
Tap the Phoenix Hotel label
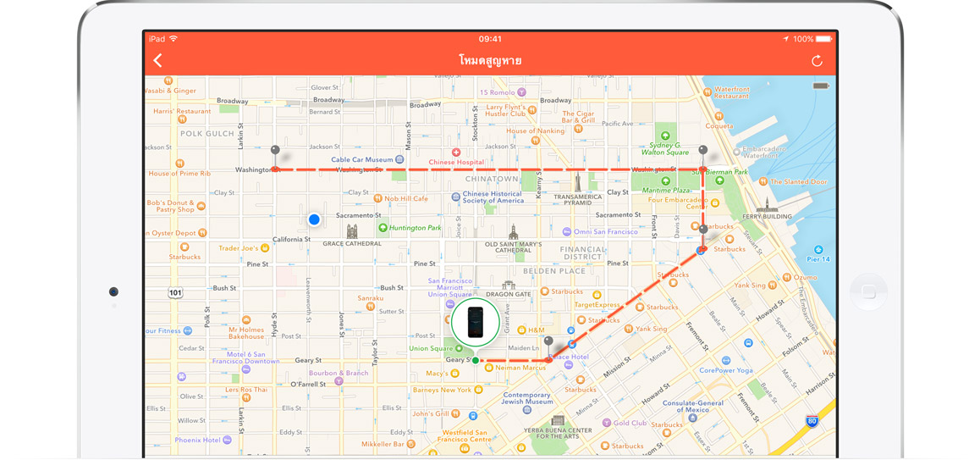coord(197,440)
